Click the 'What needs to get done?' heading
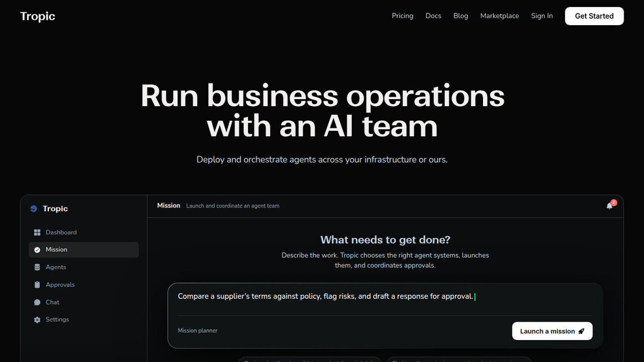This screenshot has height=362, width=644. coord(385,240)
